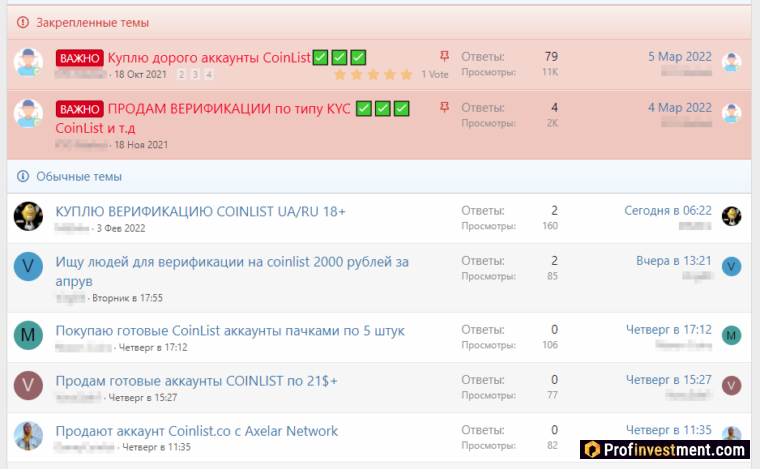The image size is (760, 469).
Task: Click the info icon next to Обычные темы
Action: coord(23,176)
